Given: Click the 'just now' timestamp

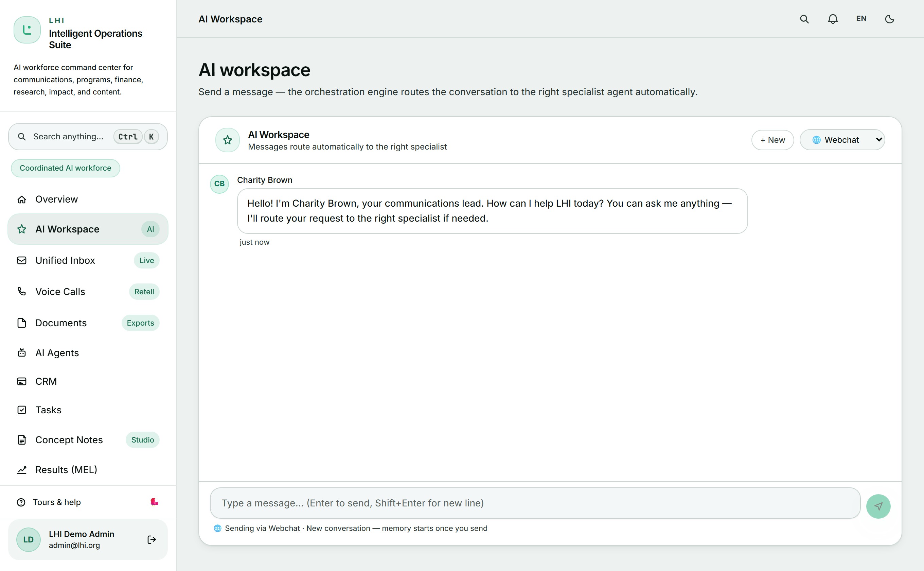Looking at the screenshot, I should pos(254,242).
